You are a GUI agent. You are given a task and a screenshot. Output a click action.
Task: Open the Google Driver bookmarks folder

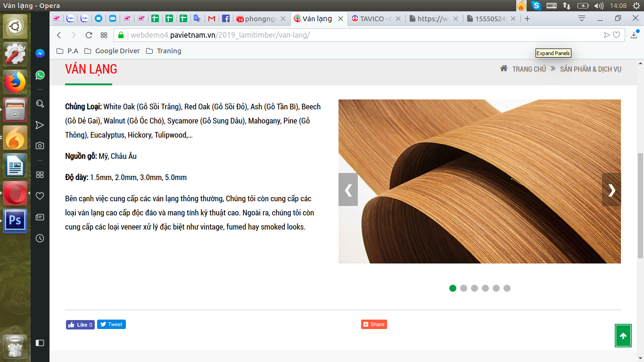pos(112,51)
